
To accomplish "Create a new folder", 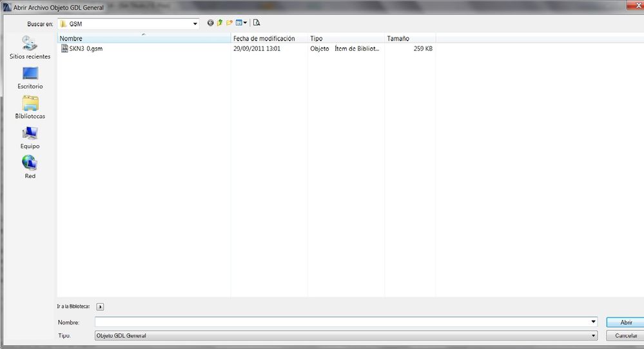I will click(x=229, y=23).
